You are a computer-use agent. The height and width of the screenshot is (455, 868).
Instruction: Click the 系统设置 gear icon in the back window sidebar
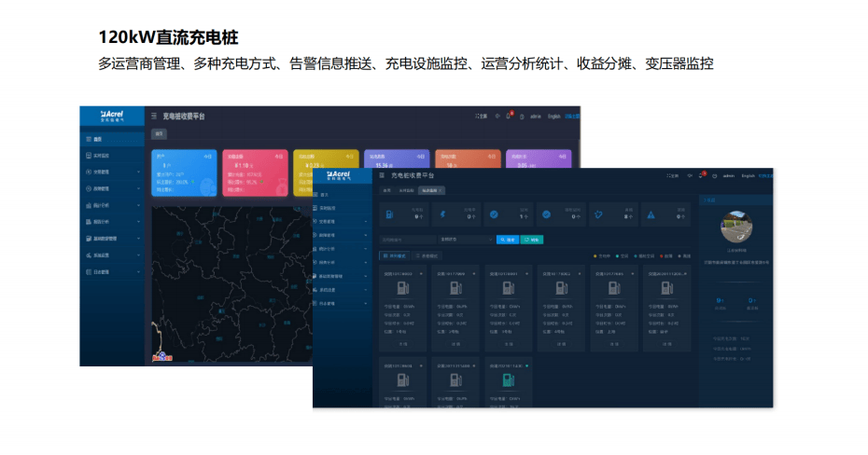[89, 255]
